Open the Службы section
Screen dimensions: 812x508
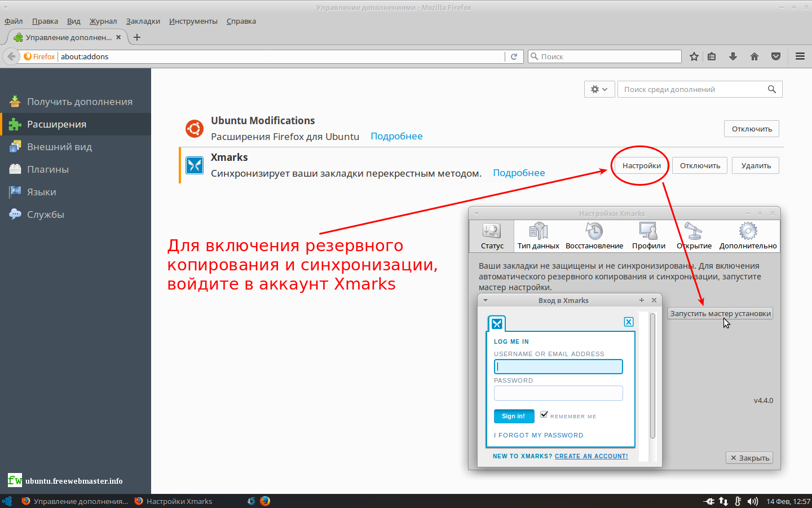tap(76, 214)
